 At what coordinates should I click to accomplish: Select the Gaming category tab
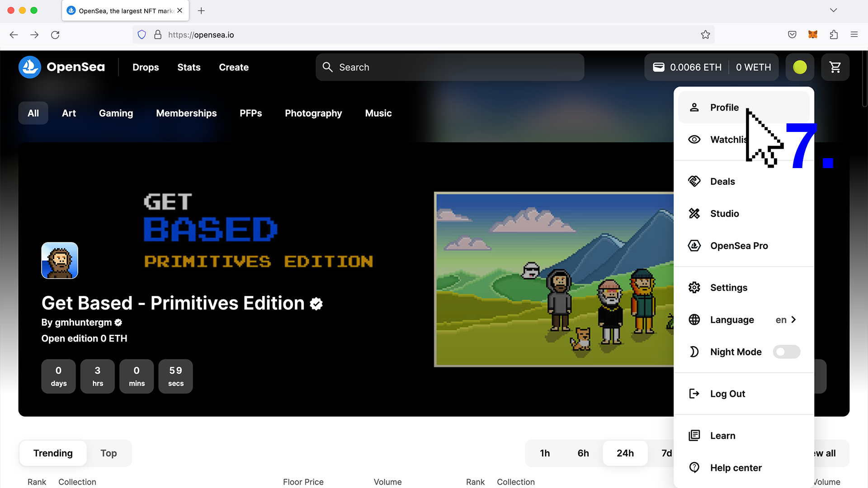click(x=116, y=113)
